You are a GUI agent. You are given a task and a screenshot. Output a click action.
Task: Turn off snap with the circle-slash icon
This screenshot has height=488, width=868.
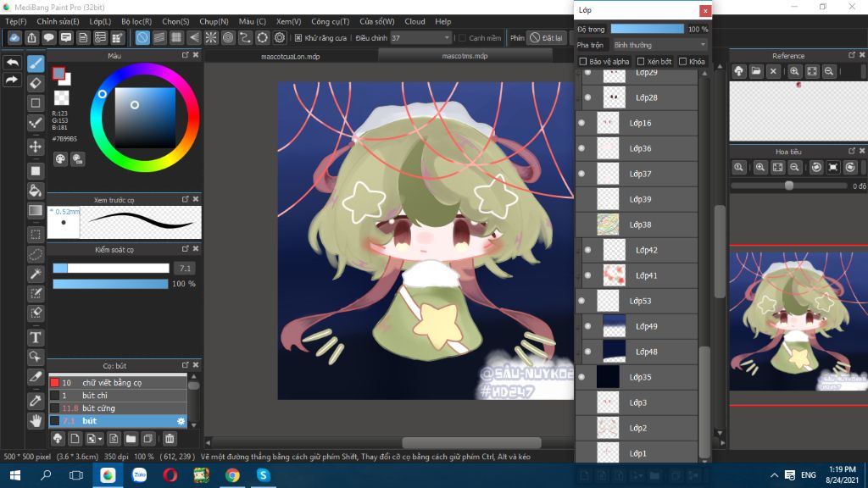[x=142, y=37]
